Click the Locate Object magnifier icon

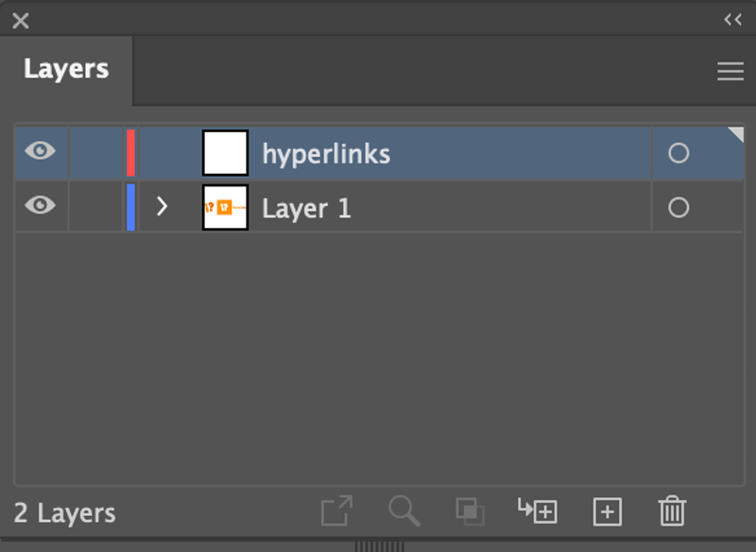point(405,510)
